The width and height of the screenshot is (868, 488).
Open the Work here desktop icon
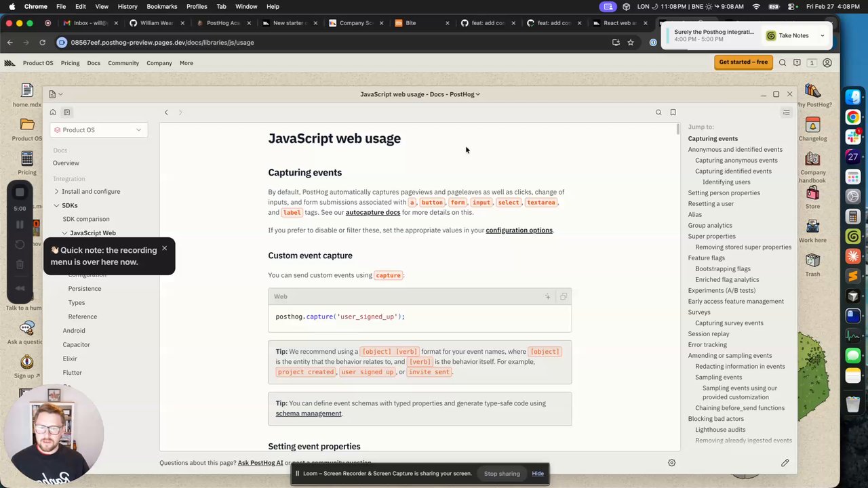pyautogui.click(x=812, y=230)
